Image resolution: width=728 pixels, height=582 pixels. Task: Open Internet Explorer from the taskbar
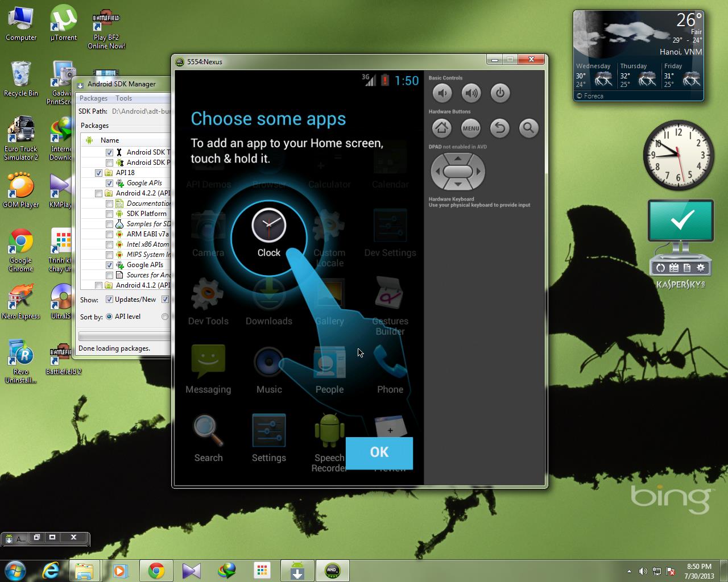(51, 571)
